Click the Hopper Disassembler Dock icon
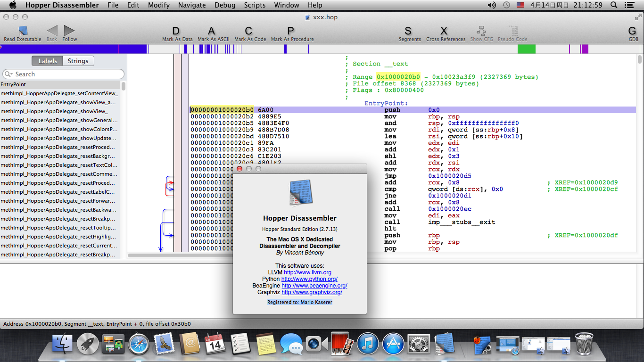This screenshot has width=644, height=362. click(444, 344)
